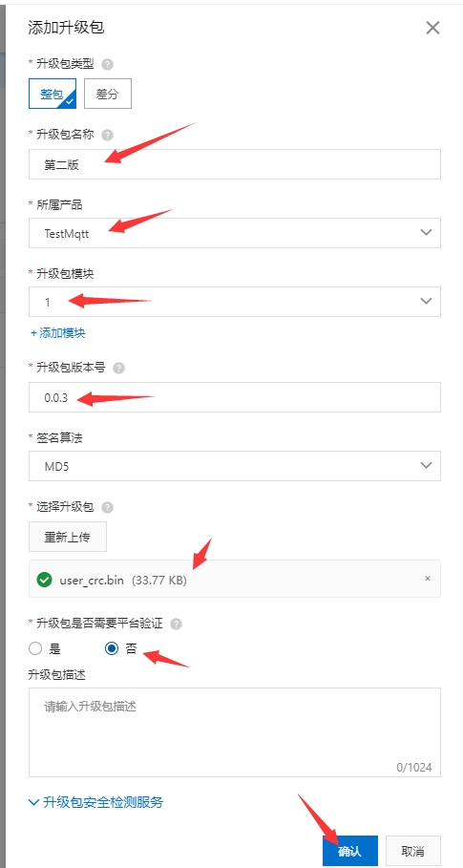463x868 pixels.
Task: Open the 所属产品 dropdown showing TestMqtt
Action: [x=235, y=233]
